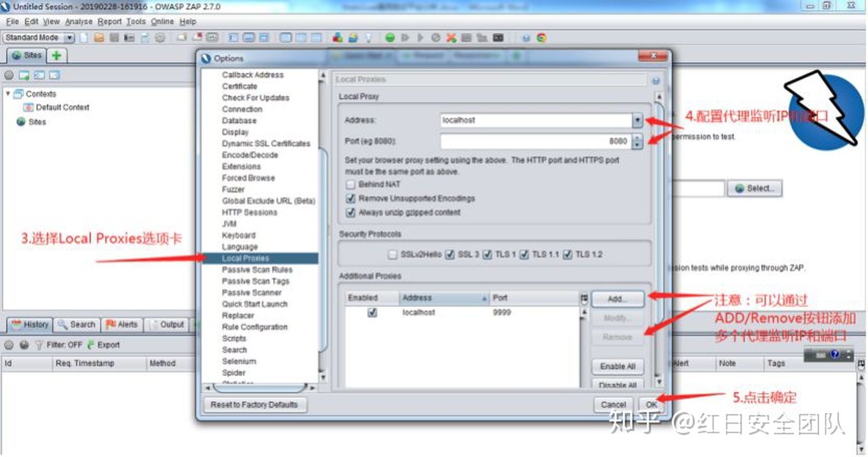
Task: Toggle the TLS 1.1 protocol checkbox
Action: [524, 254]
